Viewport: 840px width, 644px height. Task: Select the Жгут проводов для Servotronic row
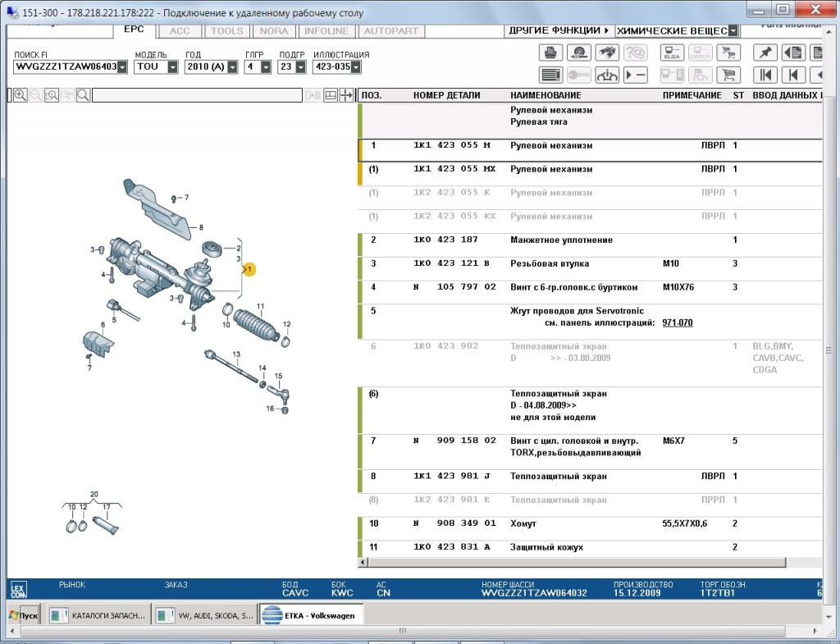(x=590, y=322)
